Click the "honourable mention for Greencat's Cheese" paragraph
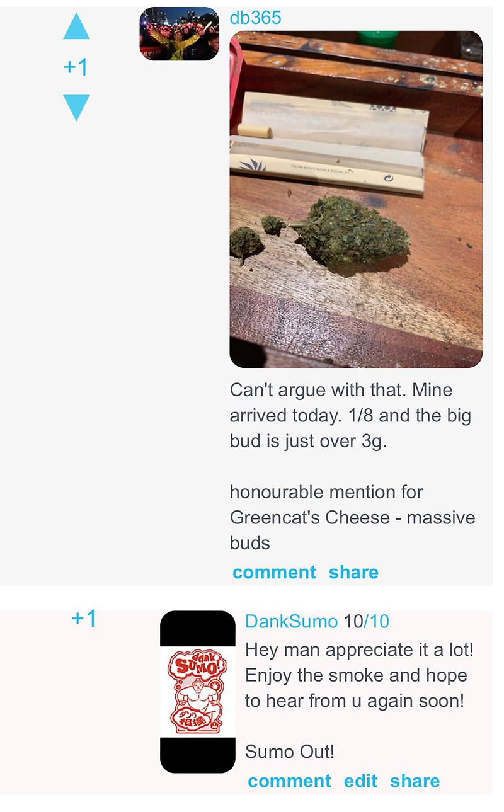This screenshot has width=504, height=812. [x=353, y=517]
